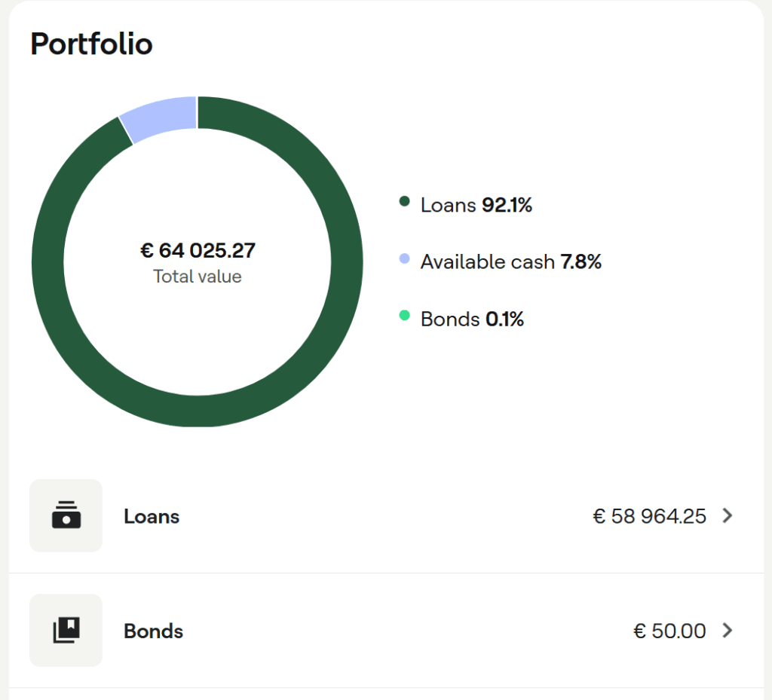Click the Portfolio heading

(x=91, y=44)
